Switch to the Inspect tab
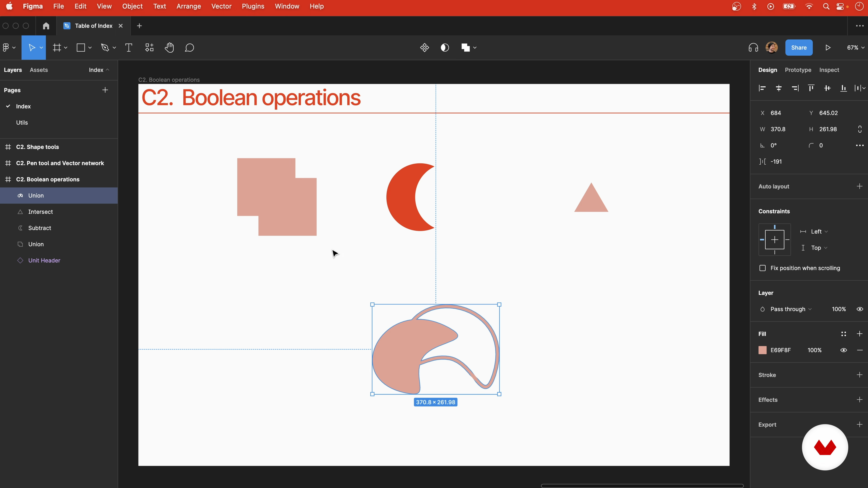Screen dimensions: 868x488 click(x=829, y=70)
